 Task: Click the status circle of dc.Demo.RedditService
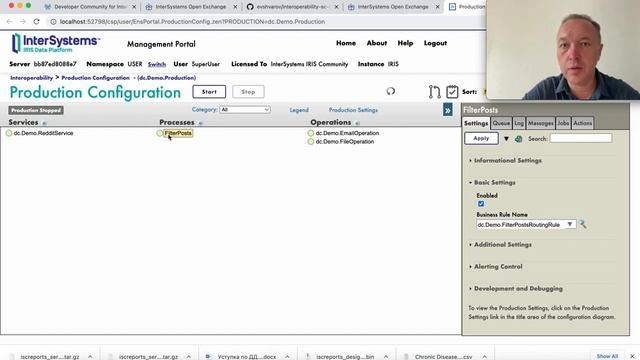click(9, 133)
